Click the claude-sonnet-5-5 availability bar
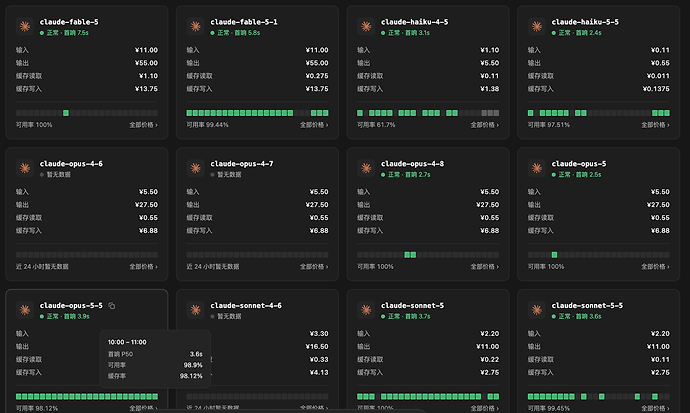690x413 pixels. [x=599, y=396]
